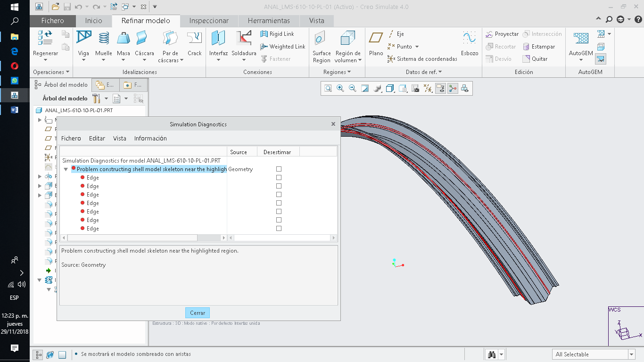This screenshot has width=644, height=362.
Task: Click Cerrar to close the diagnostics dialog
Action: [x=197, y=313]
